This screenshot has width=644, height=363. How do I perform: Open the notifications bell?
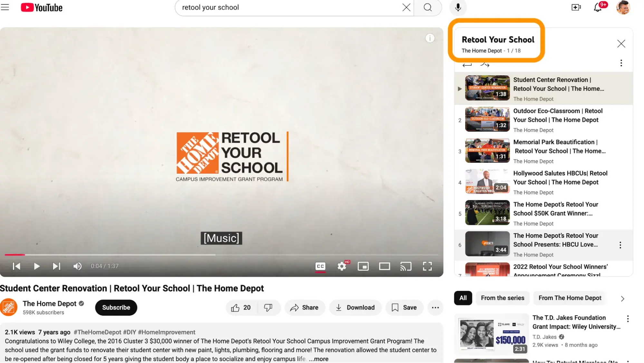(598, 7)
